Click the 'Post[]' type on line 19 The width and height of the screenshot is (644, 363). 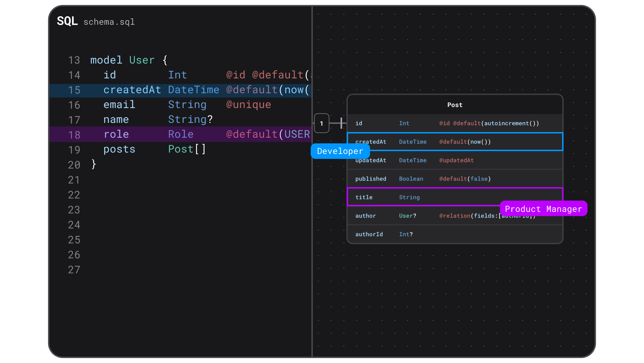(x=187, y=149)
